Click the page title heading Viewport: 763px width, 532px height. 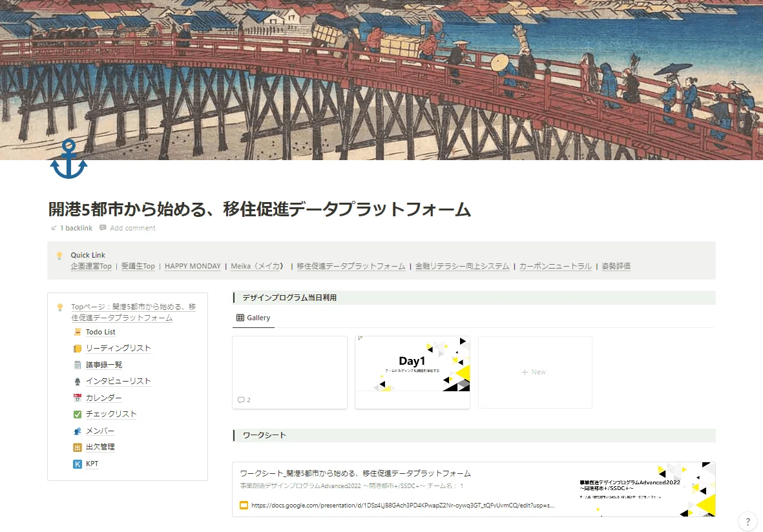(x=259, y=209)
